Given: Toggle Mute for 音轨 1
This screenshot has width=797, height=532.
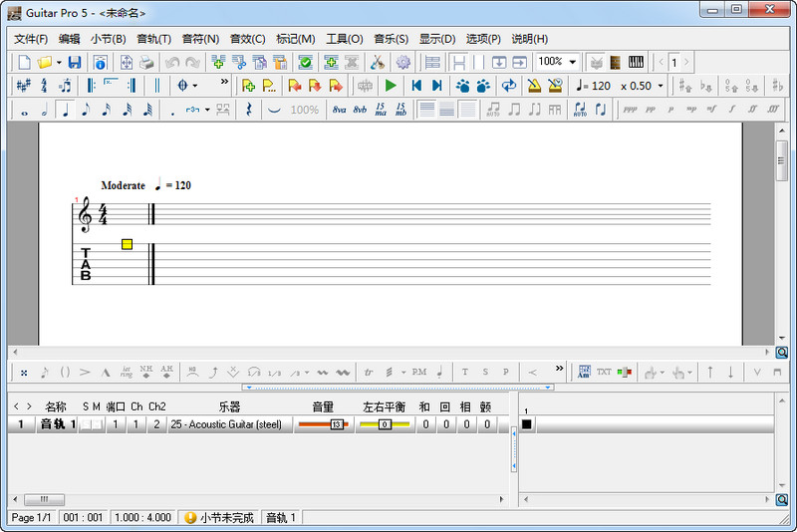Looking at the screenshot, I should [x=97, y=424].
